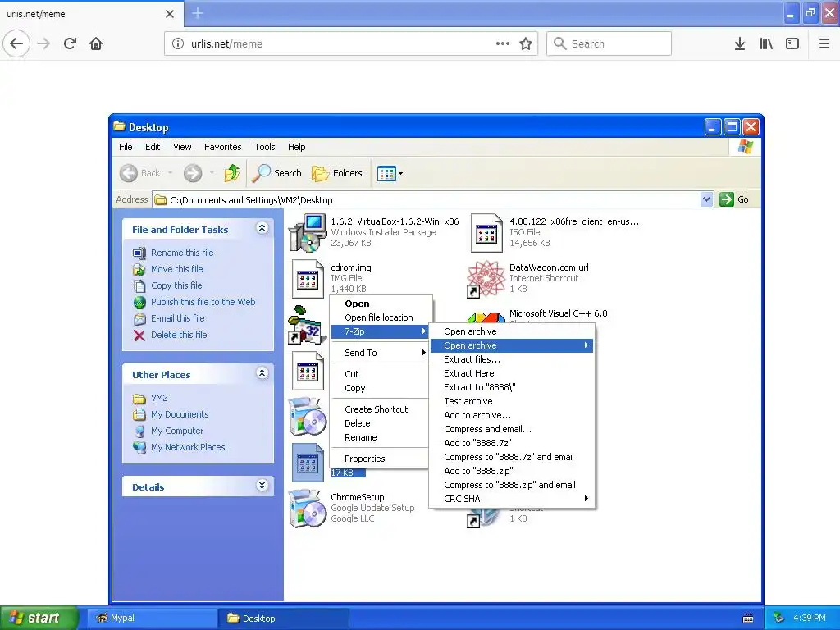Go up one folder level
The image size is (840, 630).
(232, 173)
